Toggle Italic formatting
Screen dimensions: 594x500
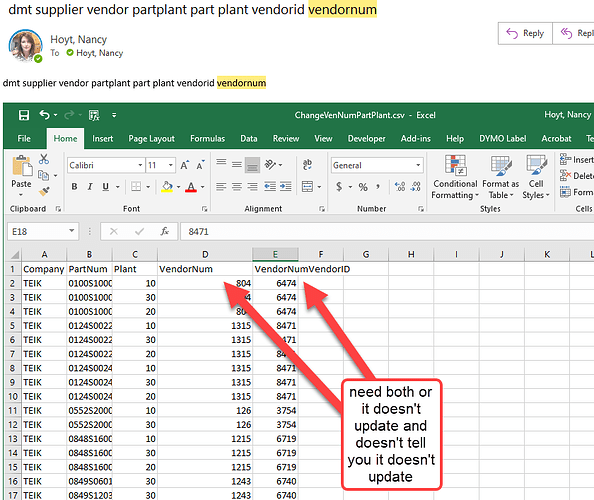click(x=90, y=187)
